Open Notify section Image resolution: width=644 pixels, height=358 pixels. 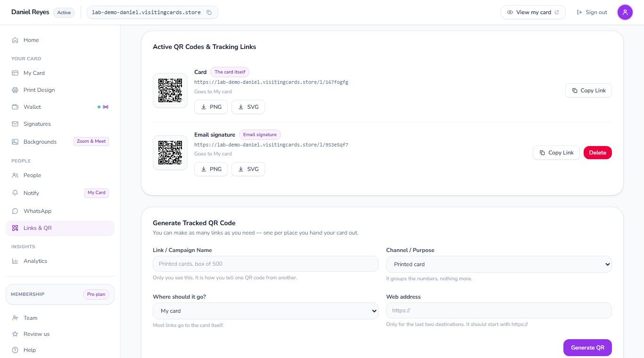click(x=60, y=193)
